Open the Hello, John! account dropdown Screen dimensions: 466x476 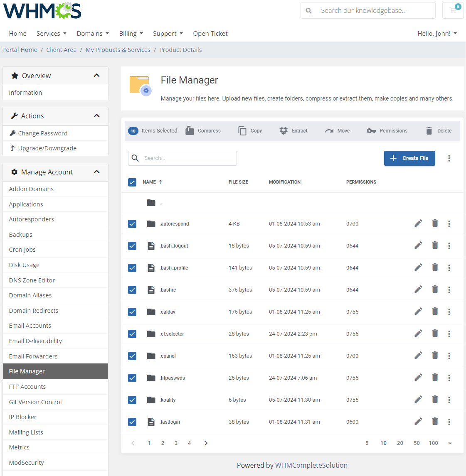[x=437, y=33]
